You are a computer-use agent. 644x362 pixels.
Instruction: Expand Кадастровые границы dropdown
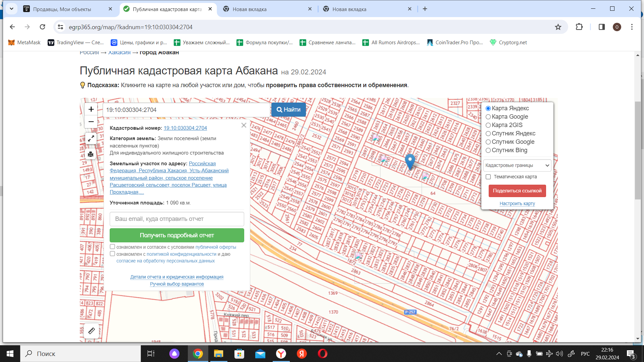[517, 165]
